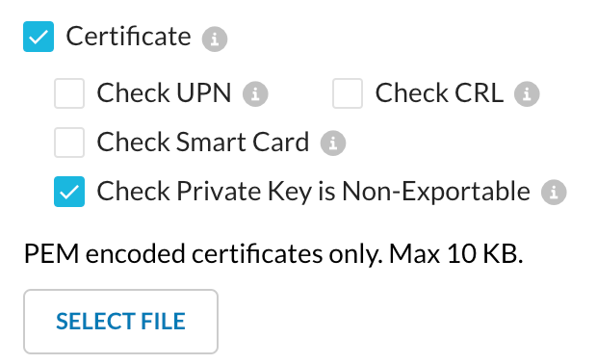
Task: Click the blue SELECT FILE text
Action: (120, 322)
